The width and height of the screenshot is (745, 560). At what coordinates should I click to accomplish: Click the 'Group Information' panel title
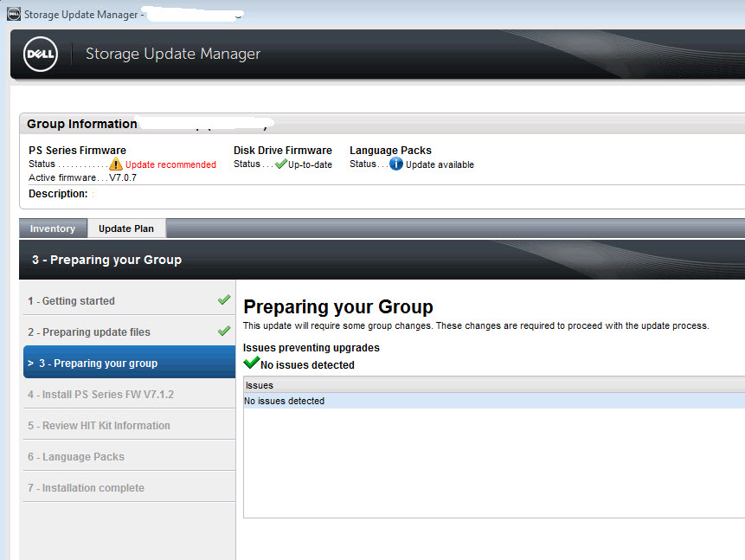pyautogui.click(x=81, y=124)
